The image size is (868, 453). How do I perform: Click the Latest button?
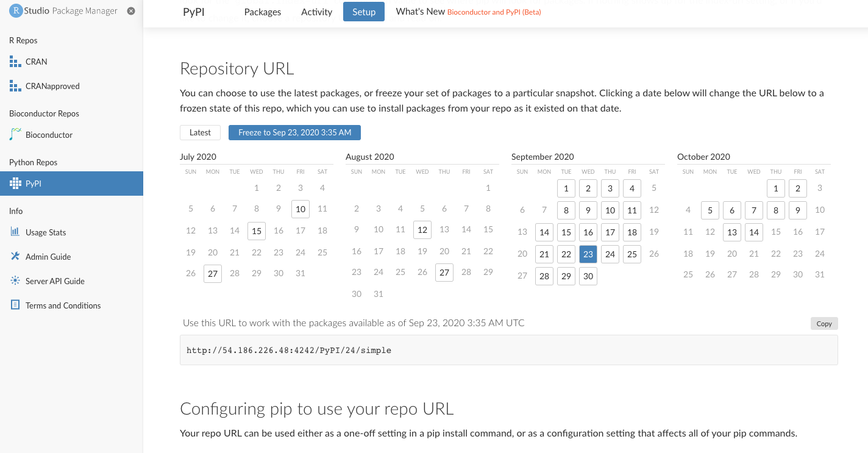coord(200,132)
